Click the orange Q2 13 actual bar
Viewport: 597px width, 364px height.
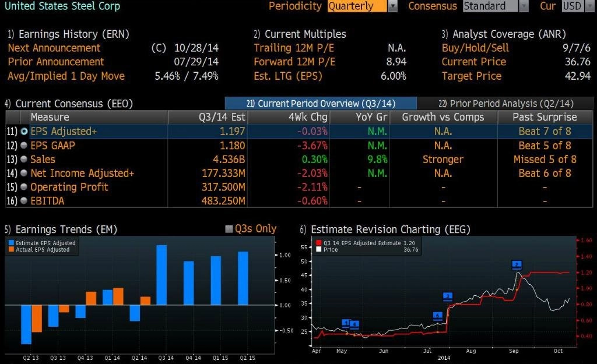pos(37,319)
